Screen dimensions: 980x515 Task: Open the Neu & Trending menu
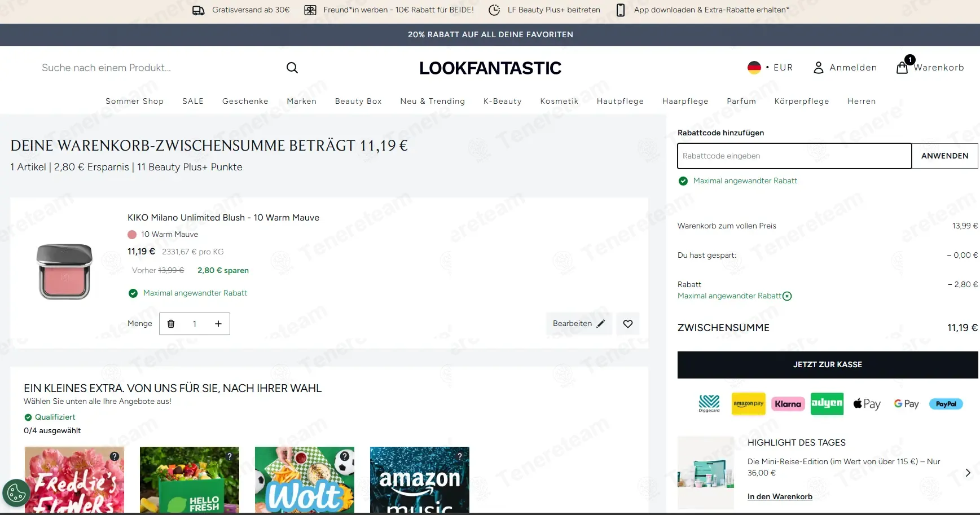[x=433, y=101]
